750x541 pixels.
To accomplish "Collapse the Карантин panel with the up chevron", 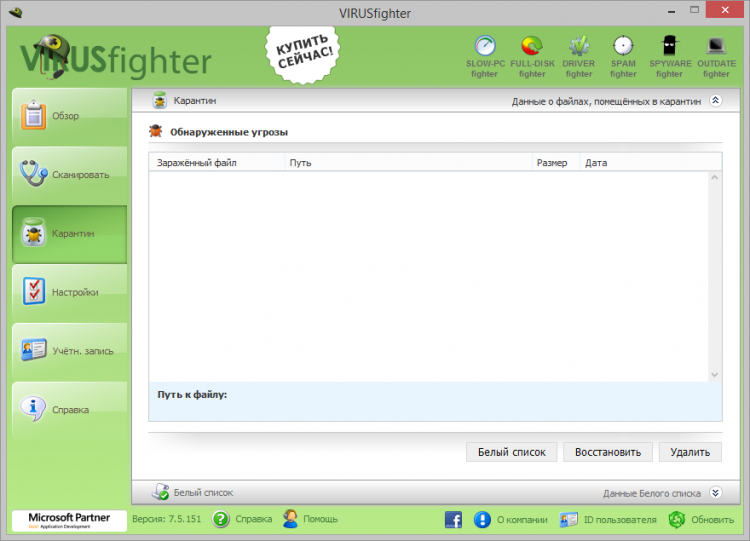I will [716, 100].
